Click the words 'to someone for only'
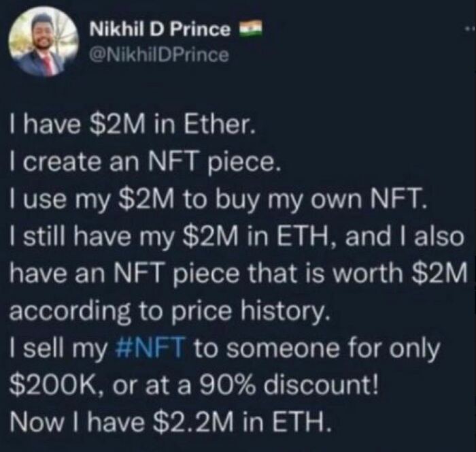This screenshot has width=476, height=452. (317, 349)
